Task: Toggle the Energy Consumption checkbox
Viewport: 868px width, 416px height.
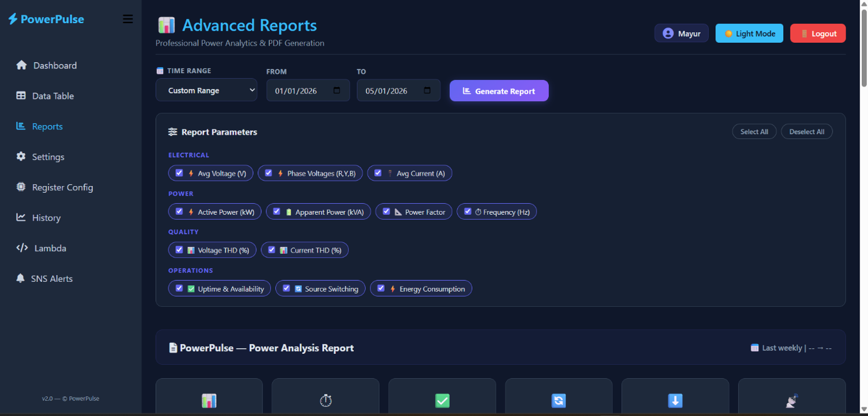Action: pyautogui.click(x=381, y=289)
